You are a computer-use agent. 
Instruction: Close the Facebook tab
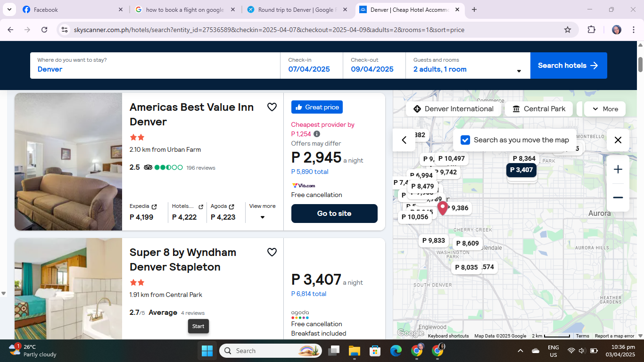121,9
